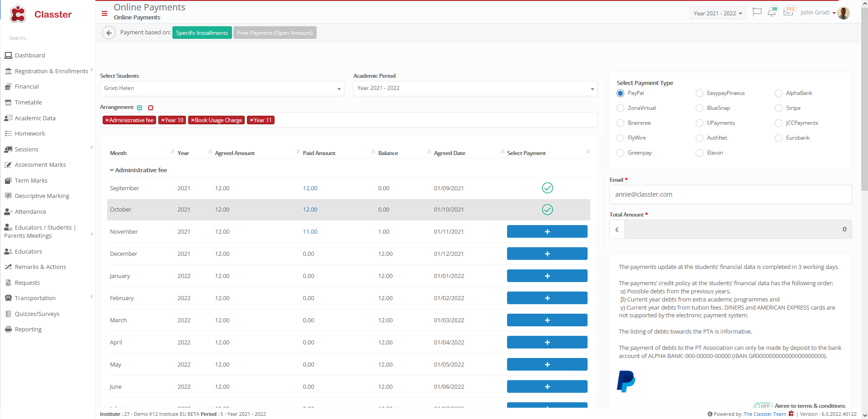868x419 pixels.
Task: Add November installment to payment
Action: pyautogui.click(x=547, y=232)
